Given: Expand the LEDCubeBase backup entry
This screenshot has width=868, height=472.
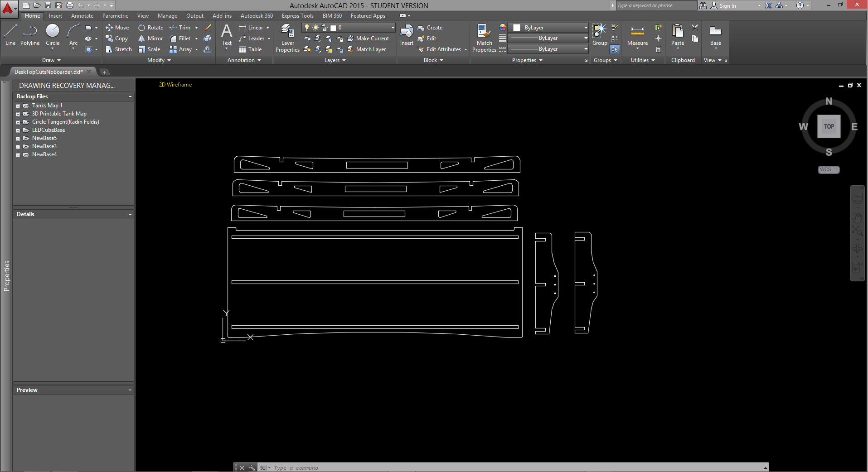Looking at the screenshot, I should click(x=18, y=130).
